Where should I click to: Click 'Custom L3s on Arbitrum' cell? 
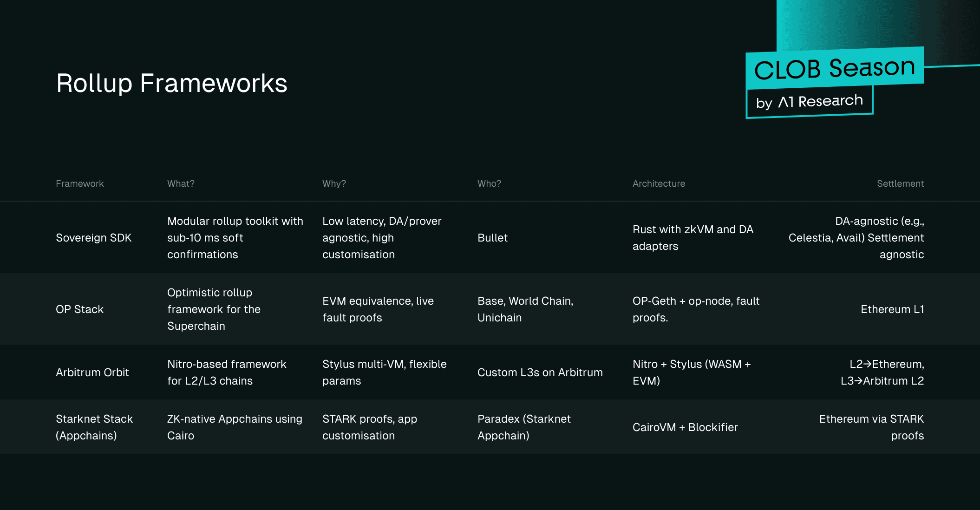pyautogui.click(x=540, y=373)
